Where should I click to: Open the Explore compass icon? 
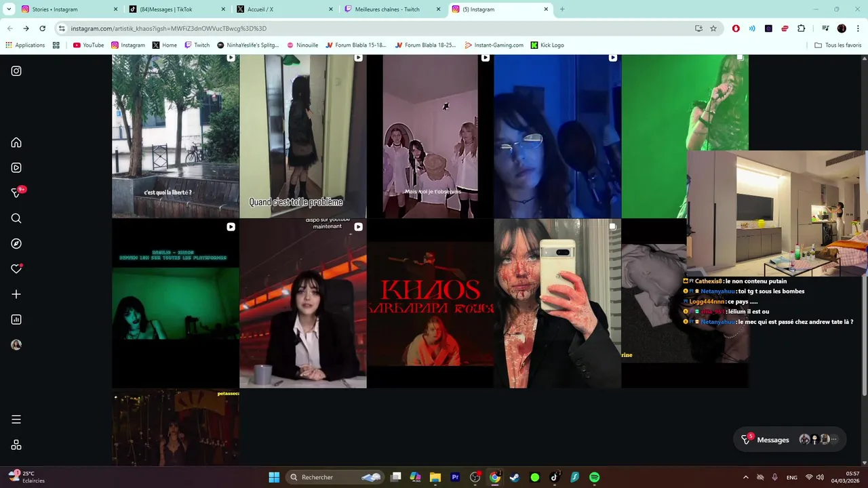point(16,243)
